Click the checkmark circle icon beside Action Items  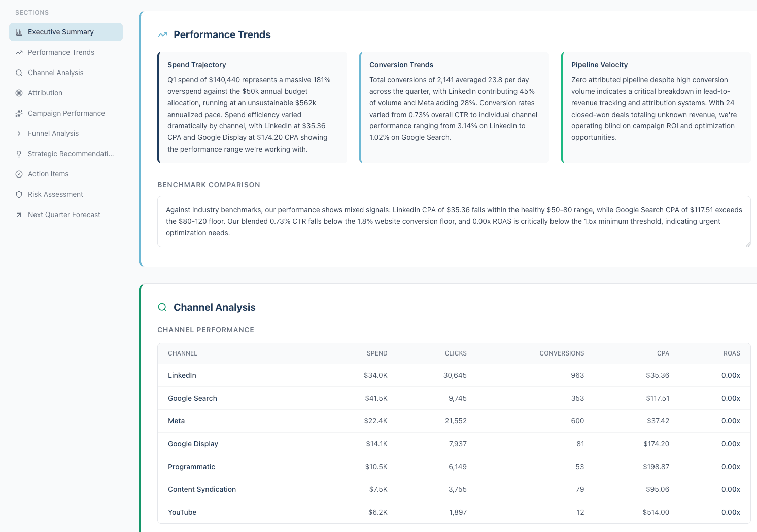(19, 174)
